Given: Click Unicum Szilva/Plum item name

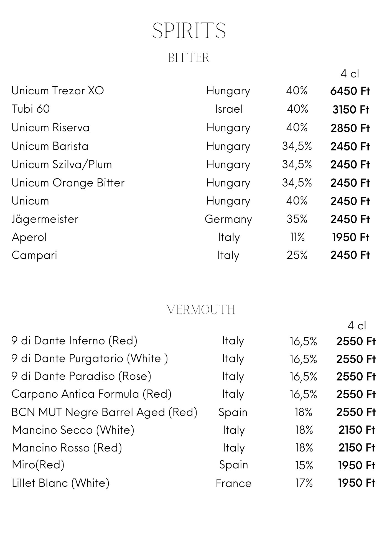Looking at the screenshot, I should [x=62, y=165].
